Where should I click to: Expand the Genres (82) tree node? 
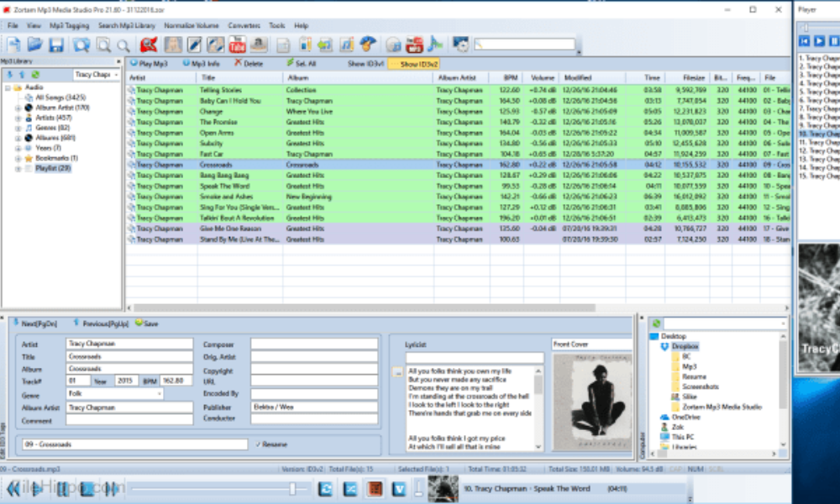(18, 128)
